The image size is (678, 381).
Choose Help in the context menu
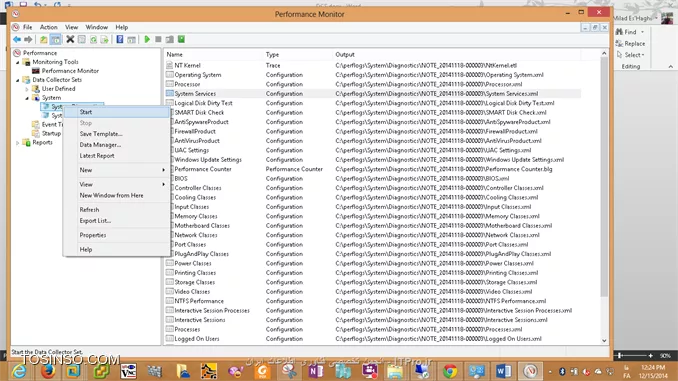tap(116, 250)
